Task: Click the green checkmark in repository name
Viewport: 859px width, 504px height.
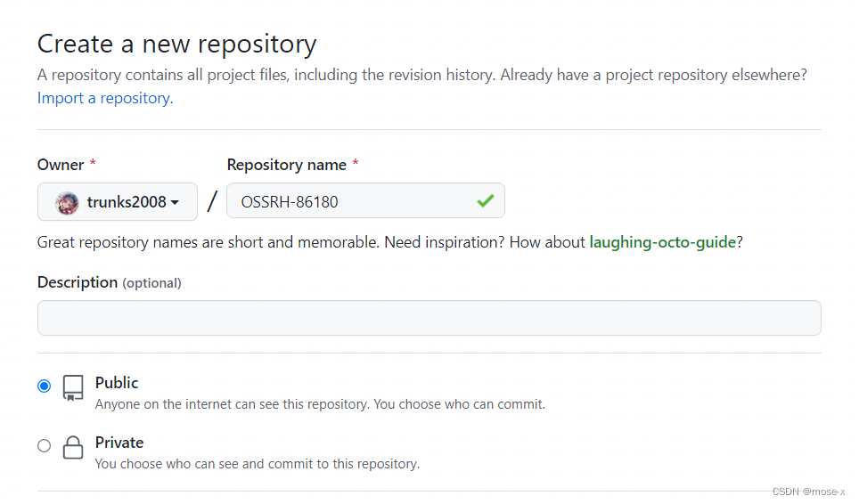Action: tap(485, 201)
